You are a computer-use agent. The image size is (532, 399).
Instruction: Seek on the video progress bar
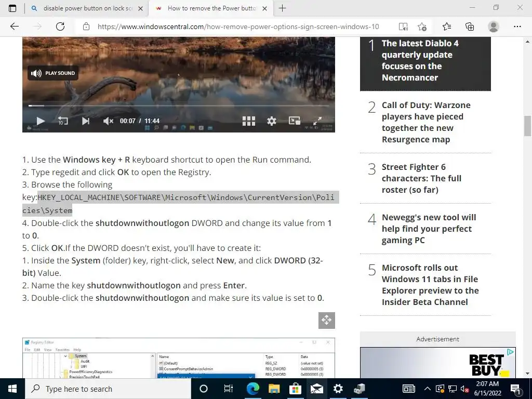point(179,106)
